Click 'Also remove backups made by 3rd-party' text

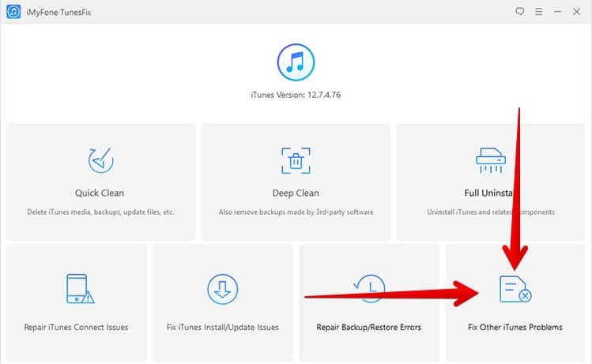296,212
